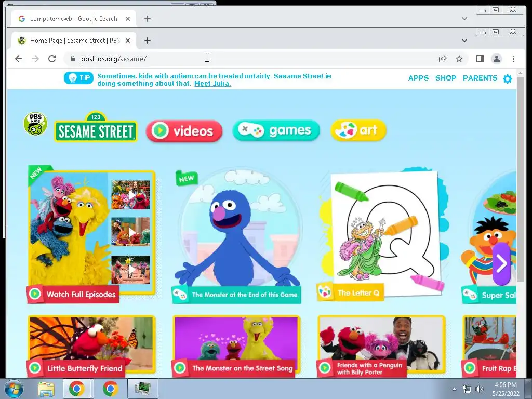The height and width of the screenshot is (399, 532).
Task: Click the pbskids.org/sesame address field
Action: point(251,59)
